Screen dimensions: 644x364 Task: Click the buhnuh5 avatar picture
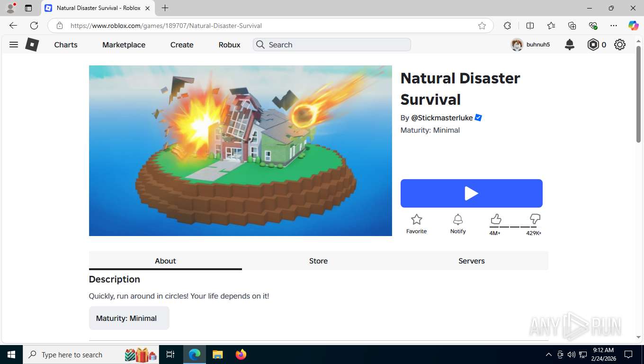517,45
